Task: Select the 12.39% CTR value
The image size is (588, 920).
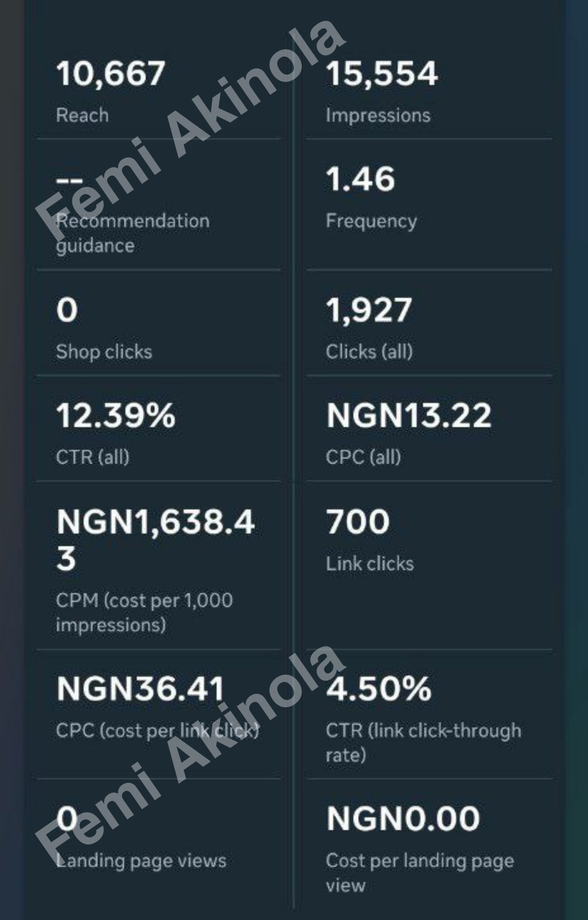Action: tap(116, 415)
